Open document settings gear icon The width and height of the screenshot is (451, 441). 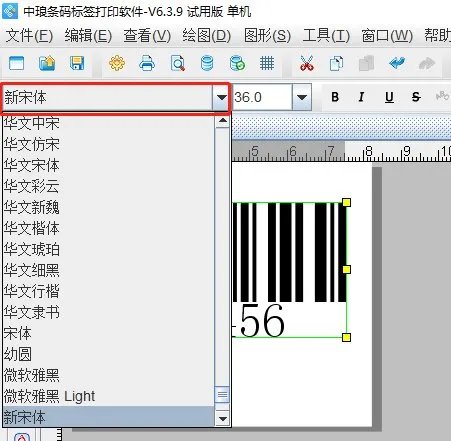pos(117,63)
